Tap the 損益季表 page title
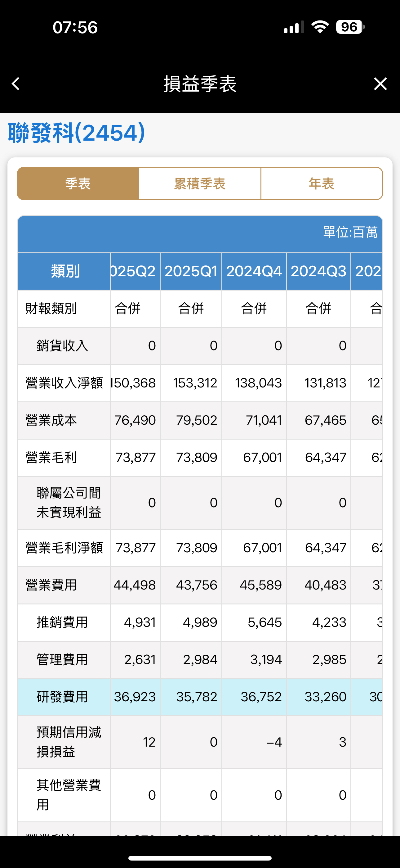This screenshot has height=868, width=400. click(200, 84)
